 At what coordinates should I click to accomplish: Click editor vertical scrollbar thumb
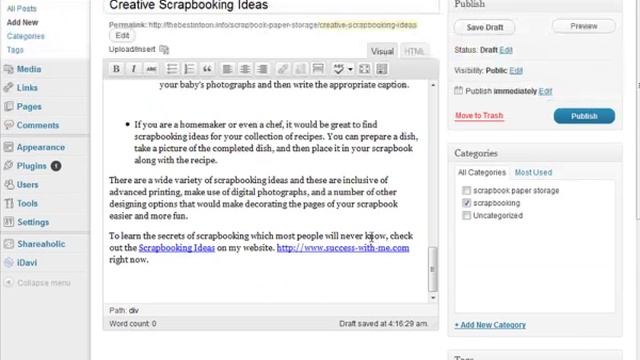433,269
